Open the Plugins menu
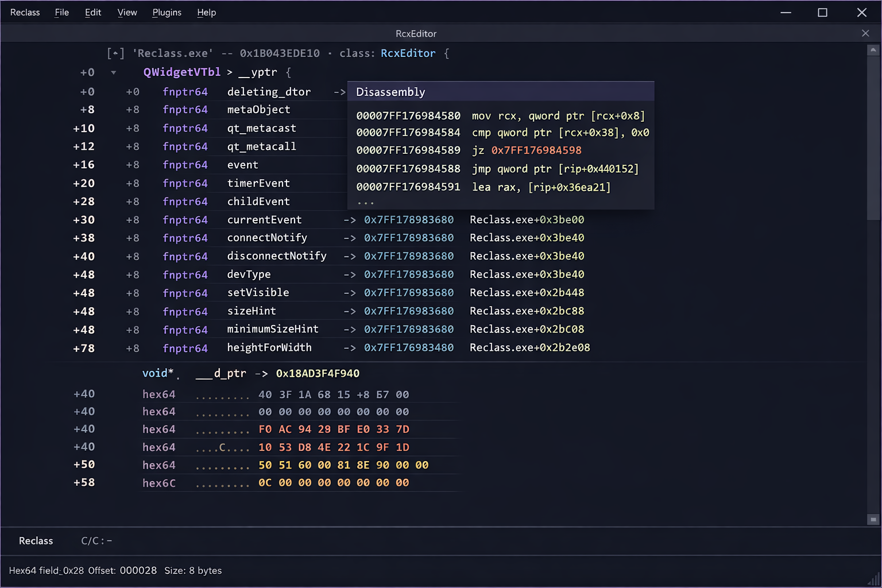The image size is (882, 588). click(167, 12)
